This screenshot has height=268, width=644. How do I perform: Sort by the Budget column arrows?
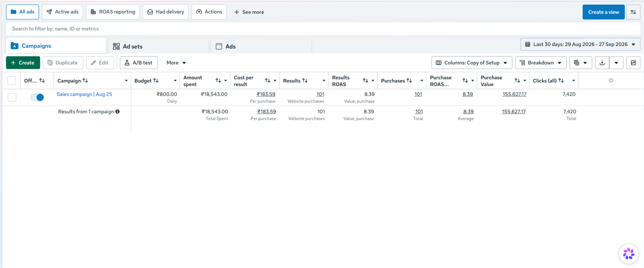(156, 81)
